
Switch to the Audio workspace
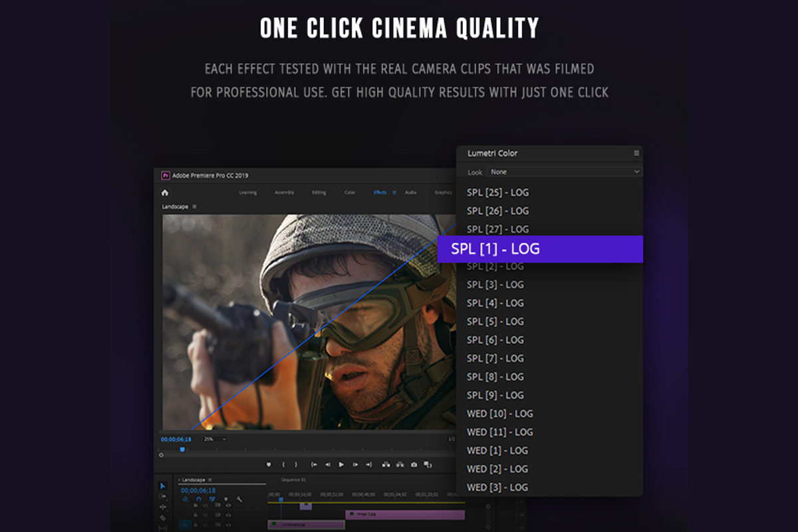[411, 192]
